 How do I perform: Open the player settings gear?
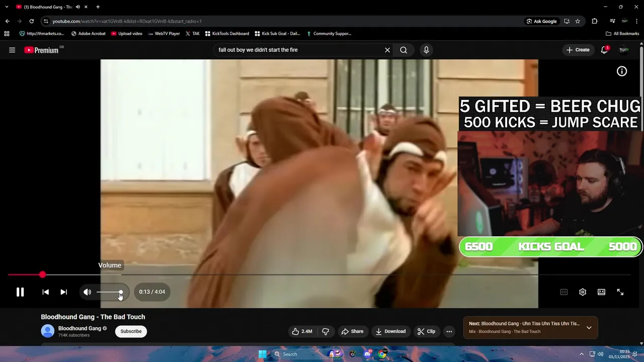point(583,292)
